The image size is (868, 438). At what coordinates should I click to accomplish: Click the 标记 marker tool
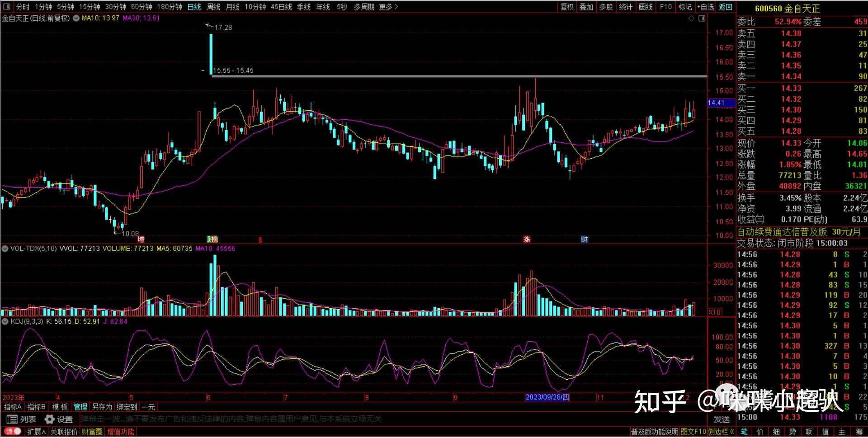[x=685, y=7]
